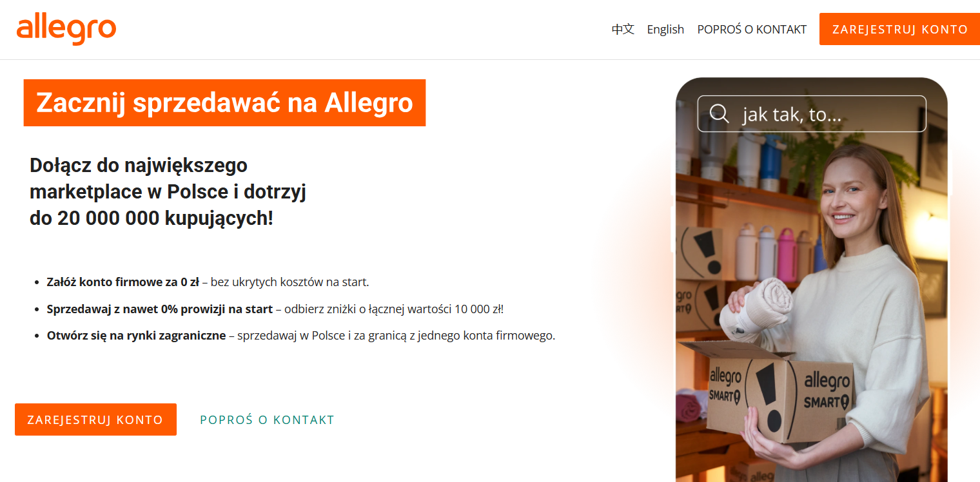This screenshot has height=482, width=980.
Task: Click the 'Zacznij sprzedawać na Allegro' orange banner
Action: [x=224, y=102]
